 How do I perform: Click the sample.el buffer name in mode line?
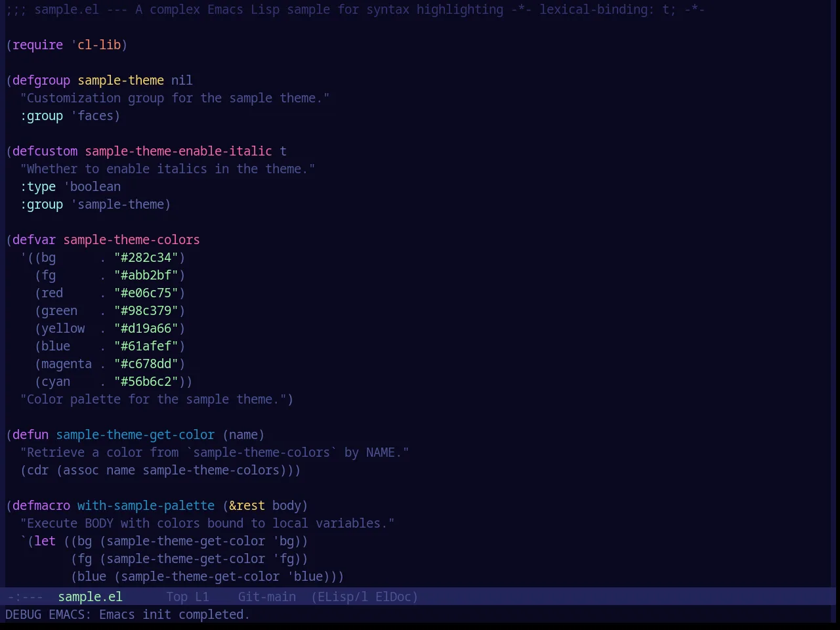click(x=90, y=597)
